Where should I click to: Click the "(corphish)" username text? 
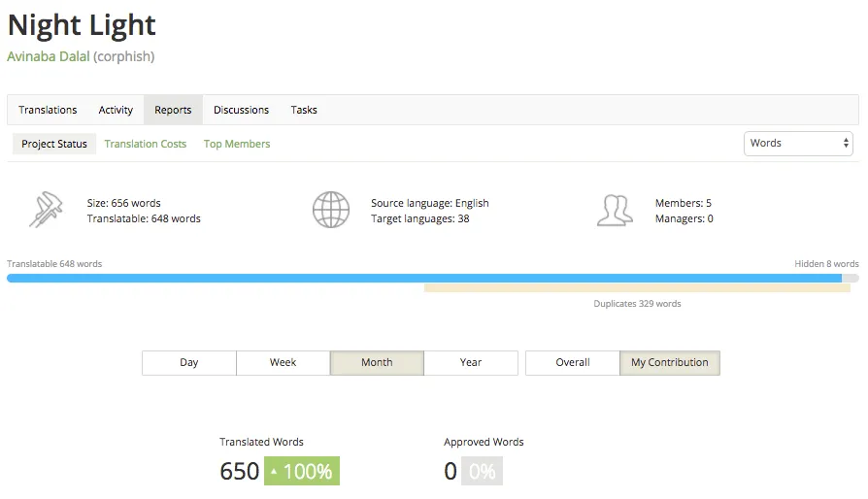click(124, 56)
